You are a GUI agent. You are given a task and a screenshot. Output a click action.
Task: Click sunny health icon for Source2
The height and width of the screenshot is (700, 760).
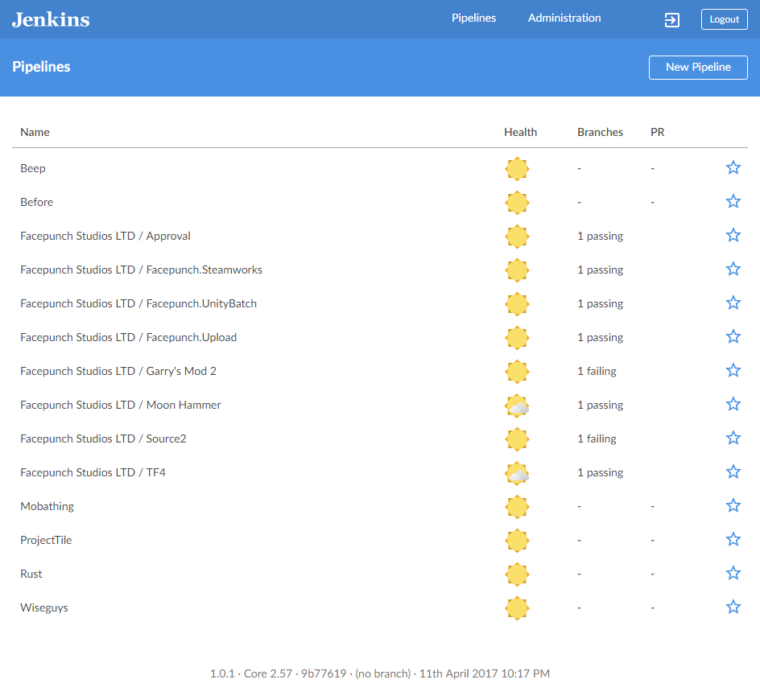[517, 439]
